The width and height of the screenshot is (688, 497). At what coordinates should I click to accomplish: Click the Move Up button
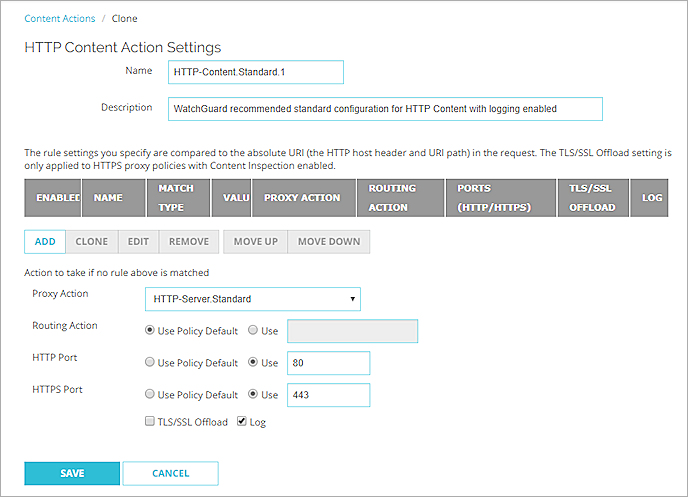click(x=255, y=241)
